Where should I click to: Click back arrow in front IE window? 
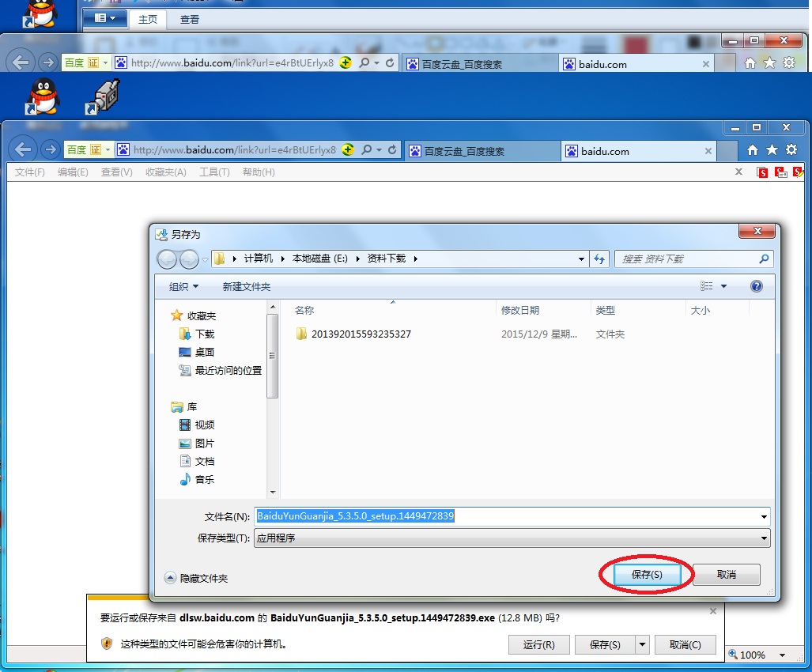click(x=23, y=149)
